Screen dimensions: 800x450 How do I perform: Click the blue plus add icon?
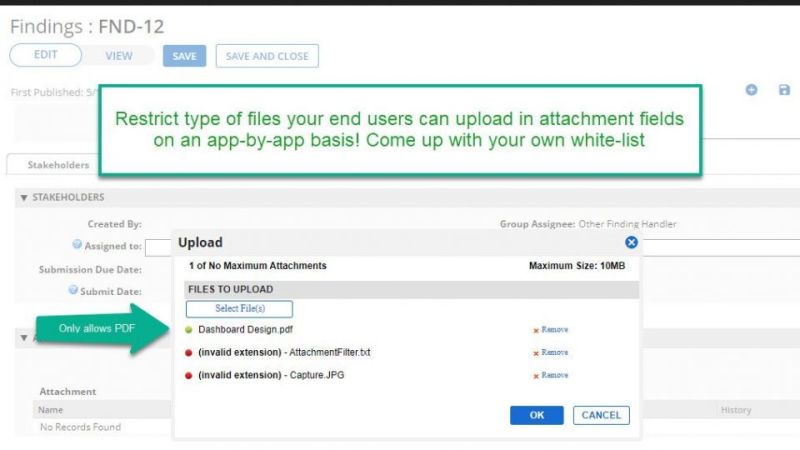751,90
